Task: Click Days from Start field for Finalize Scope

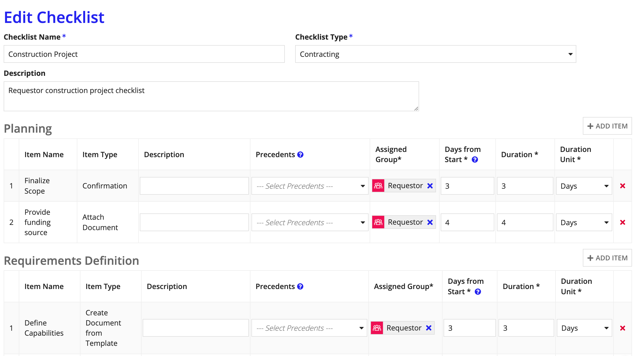Action: coord(468,186)
